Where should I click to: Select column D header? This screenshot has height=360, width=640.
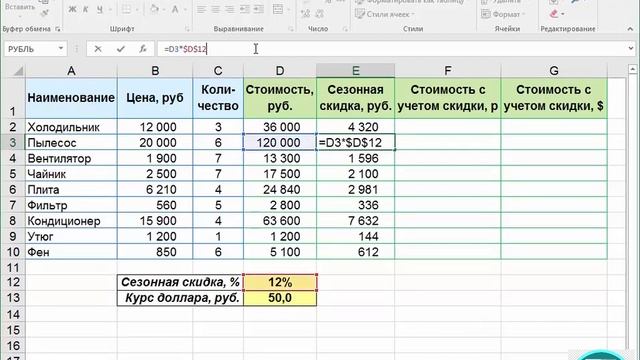click(280, 71)
